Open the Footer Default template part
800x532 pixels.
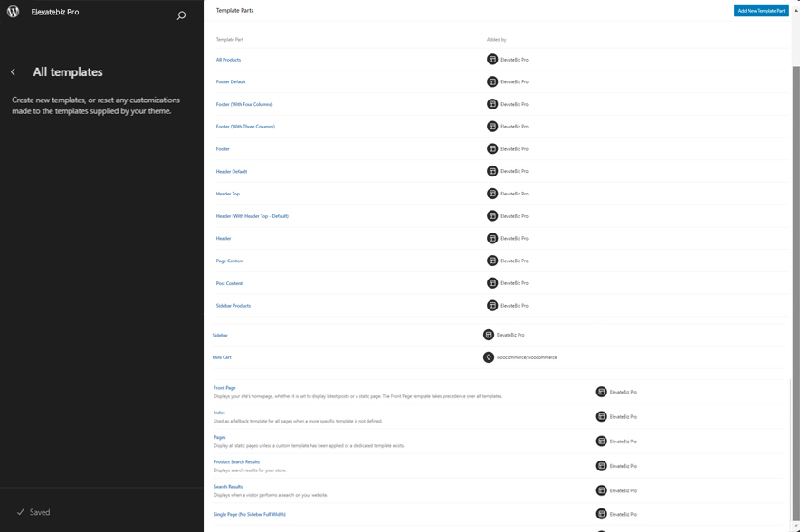(231, 81)
